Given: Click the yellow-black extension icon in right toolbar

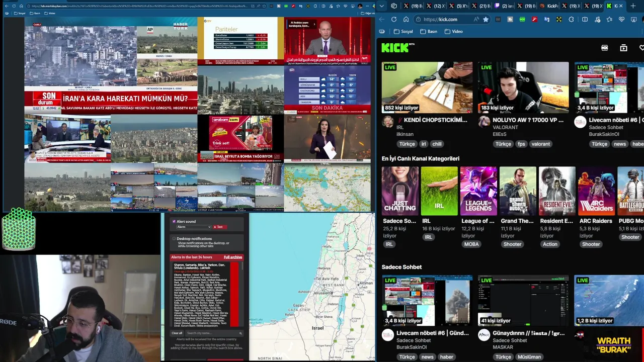Looking at the screenshot, I should click(559, 19).
